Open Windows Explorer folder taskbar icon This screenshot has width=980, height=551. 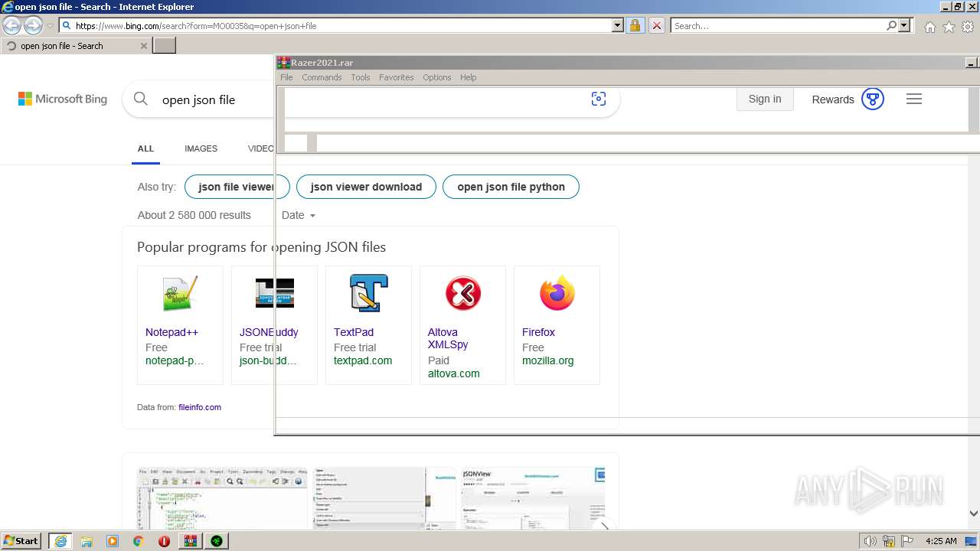[x=87, y=541]
